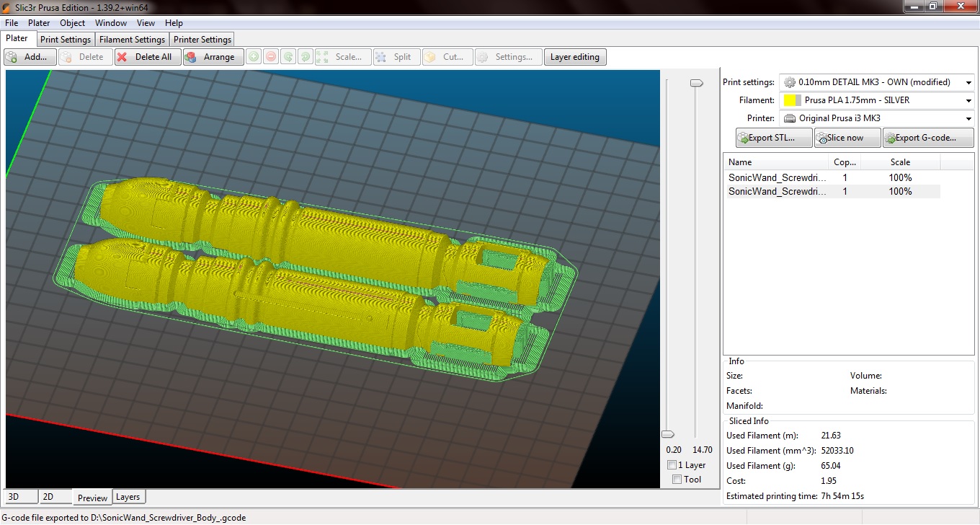Open the File menu

click(x=12, y=23)
